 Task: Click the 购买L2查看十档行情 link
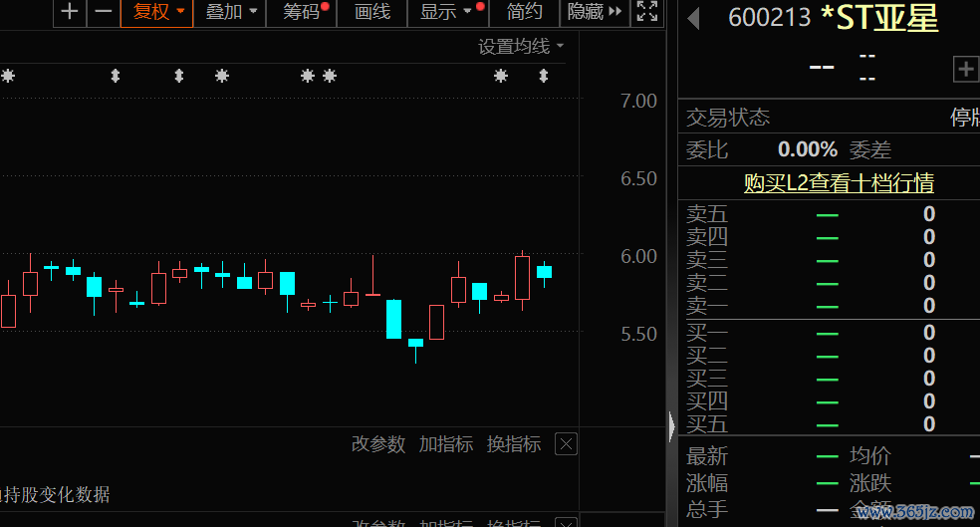coord(839,183)
